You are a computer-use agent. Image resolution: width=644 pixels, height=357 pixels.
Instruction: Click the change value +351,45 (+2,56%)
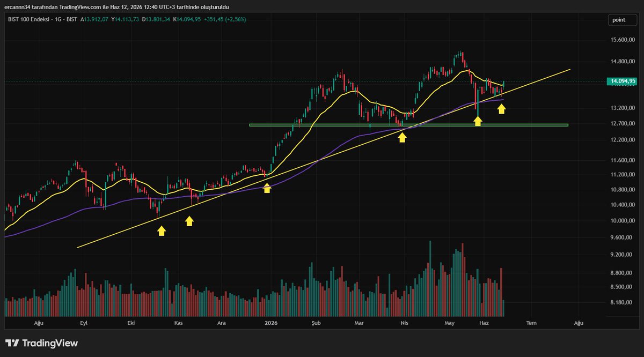tap(224, 20)
